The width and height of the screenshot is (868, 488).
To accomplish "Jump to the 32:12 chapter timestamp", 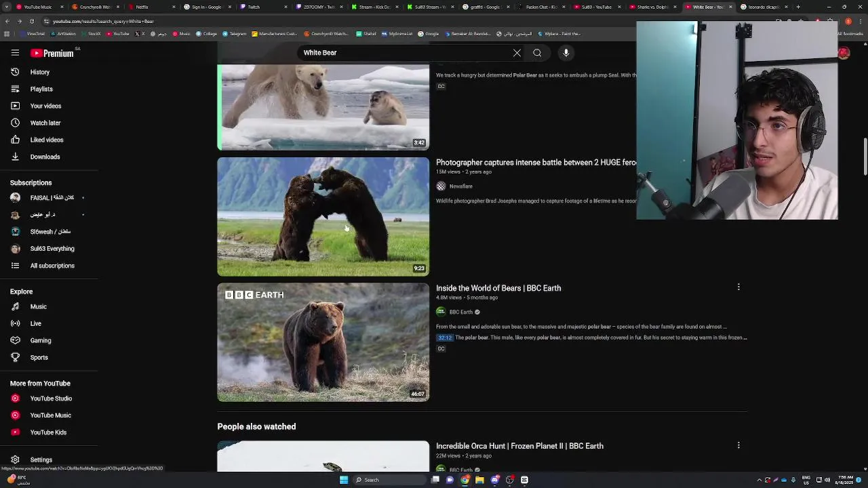I will tap(444, 338).
